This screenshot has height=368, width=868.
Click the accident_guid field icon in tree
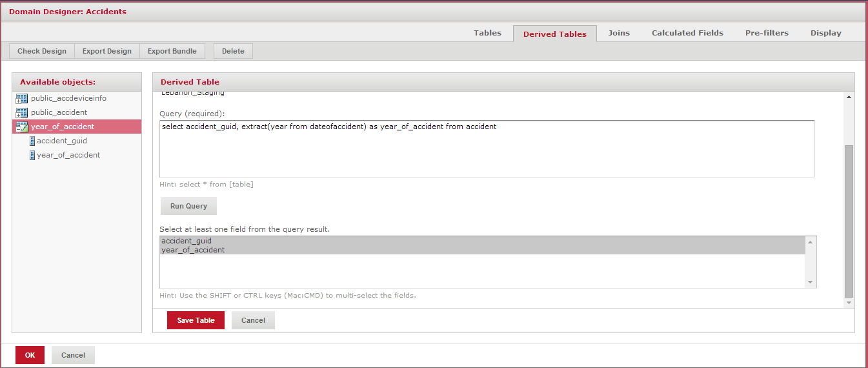pyautogui.click(x=32, y=141)
